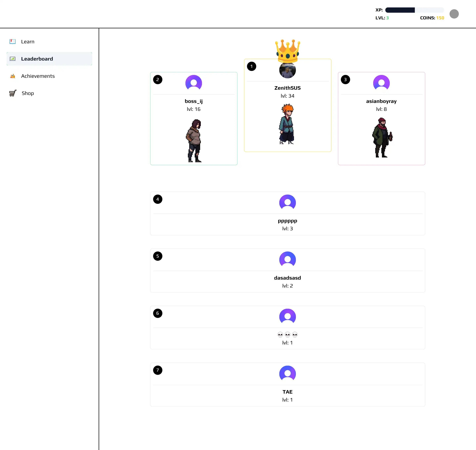Image resolution: width=476 pixels, height=450 pixels.
Task: Select the rank 4 badge on pppppp's row
Action: [x=158, y=199]
